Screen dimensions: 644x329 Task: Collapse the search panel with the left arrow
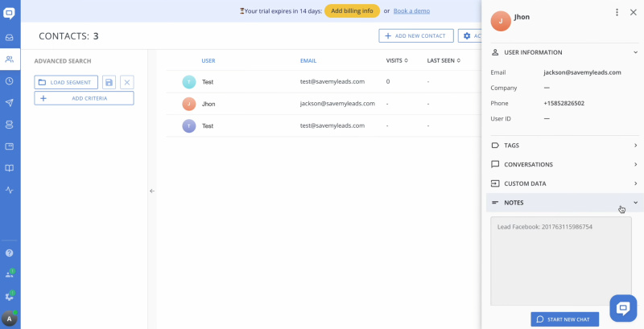pyautogui.click(x=152, y=191)
